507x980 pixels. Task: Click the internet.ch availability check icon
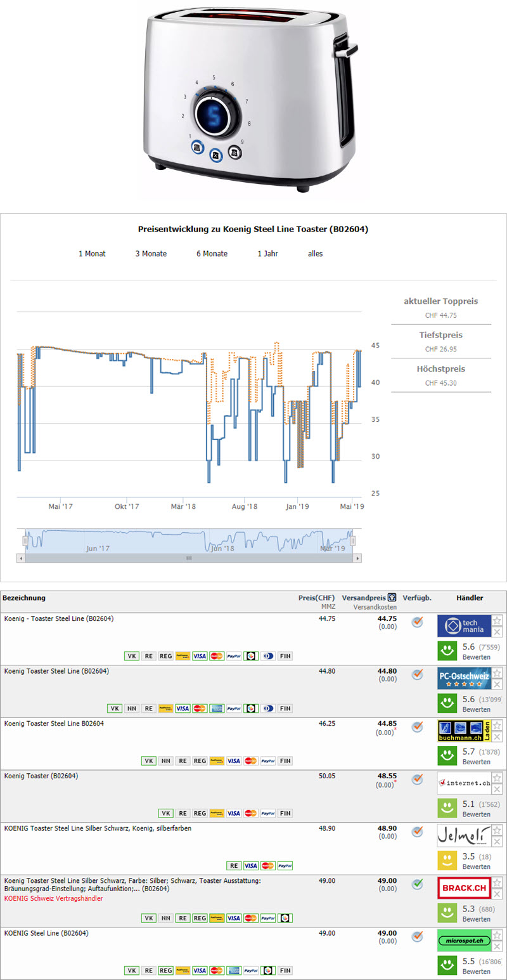click(x=417, y=779)
